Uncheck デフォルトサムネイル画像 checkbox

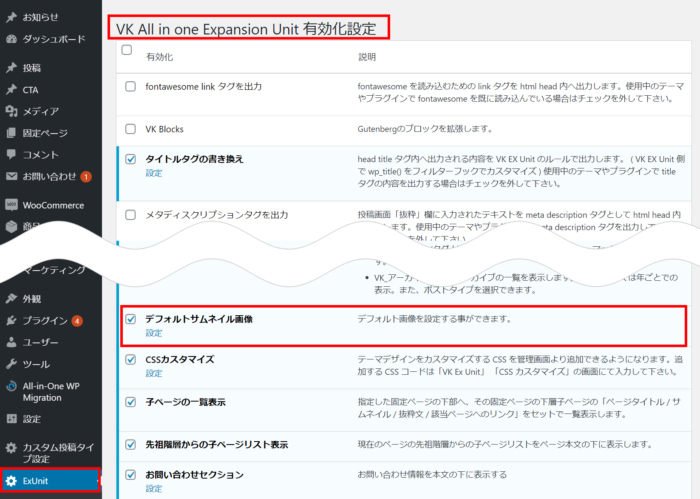(x=130, y=319)
